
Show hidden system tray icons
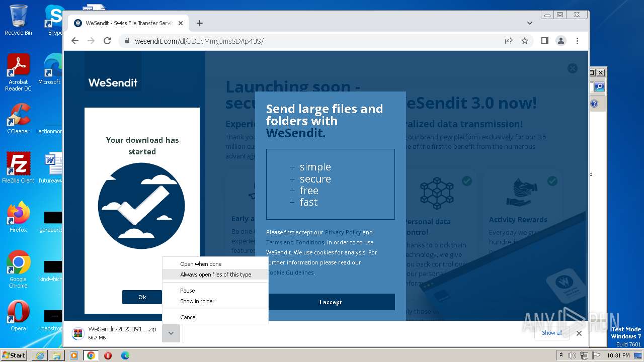point(561,355)
